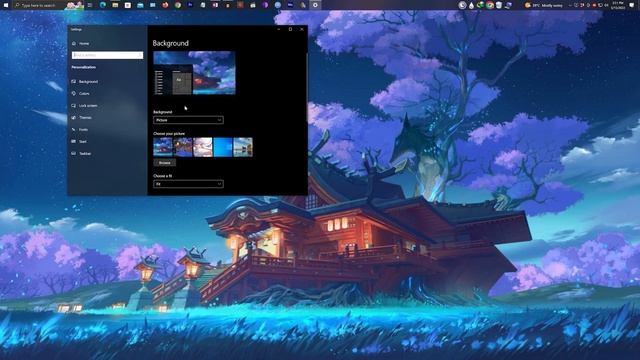The image size is (640, 360).
Task: Open the weather widget showing Mostly sunny
Action: click(544, 5)
